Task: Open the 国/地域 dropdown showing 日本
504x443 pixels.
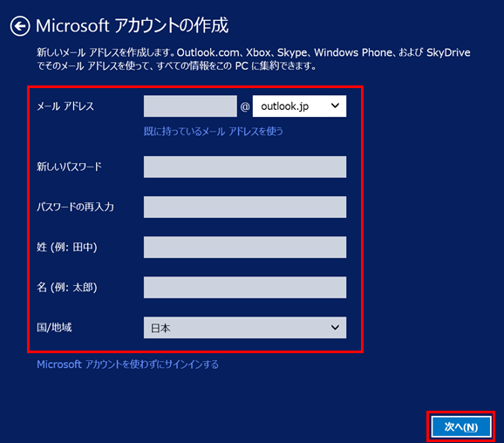Action: pyautogui.click(x=245, y=328)
